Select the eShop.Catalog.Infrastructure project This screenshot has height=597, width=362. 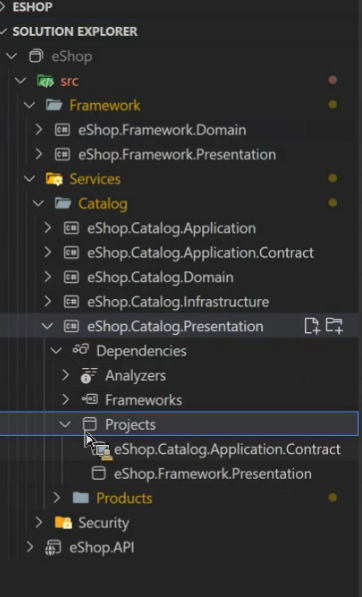[x=178, y=302]
